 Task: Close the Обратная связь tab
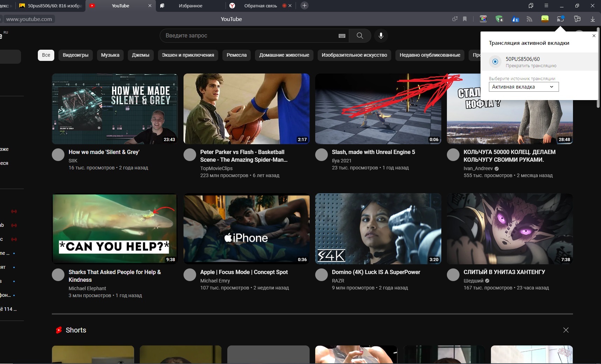coord(290,6)
